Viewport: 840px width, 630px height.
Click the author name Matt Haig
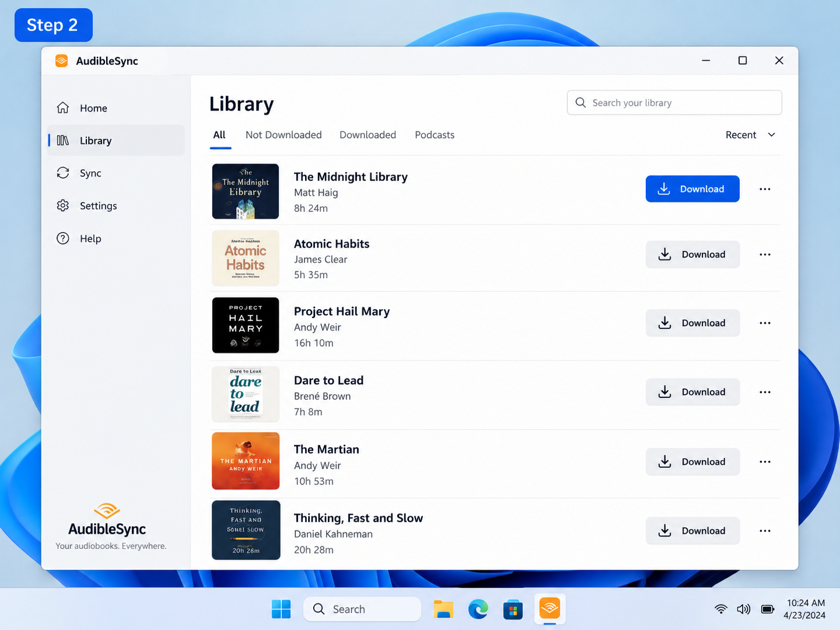tap(316, 193)
